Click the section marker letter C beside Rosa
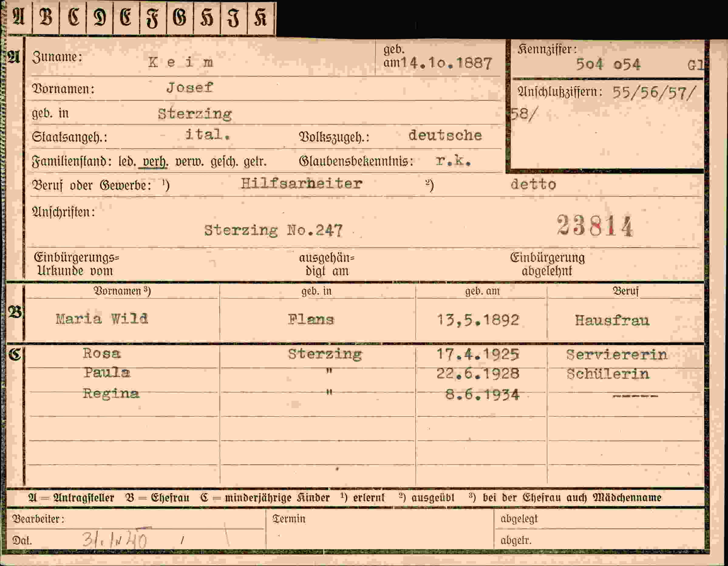Screen dimensions: 728x566 (x=15, y=354)
